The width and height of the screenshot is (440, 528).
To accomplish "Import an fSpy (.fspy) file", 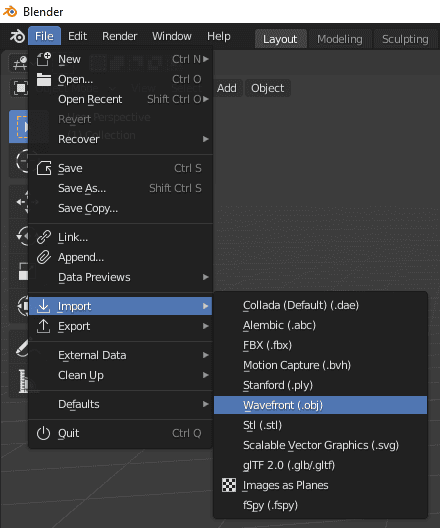I will click(320, 505).
